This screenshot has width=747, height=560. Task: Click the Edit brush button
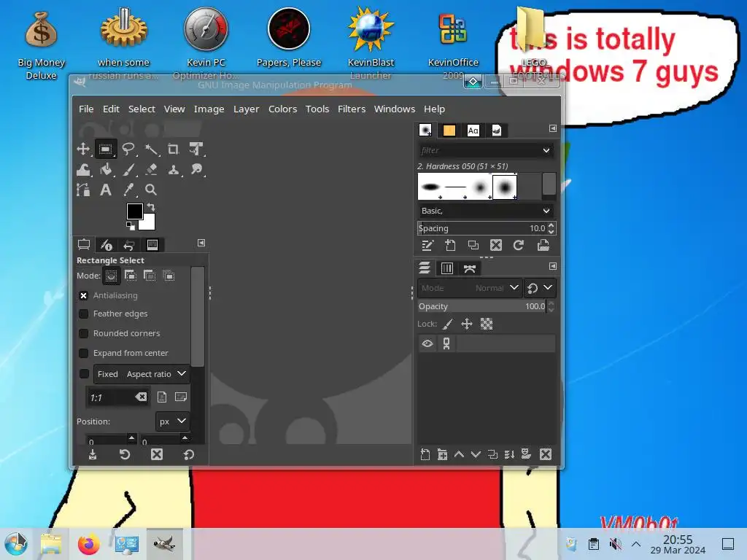tap(427, 246)
